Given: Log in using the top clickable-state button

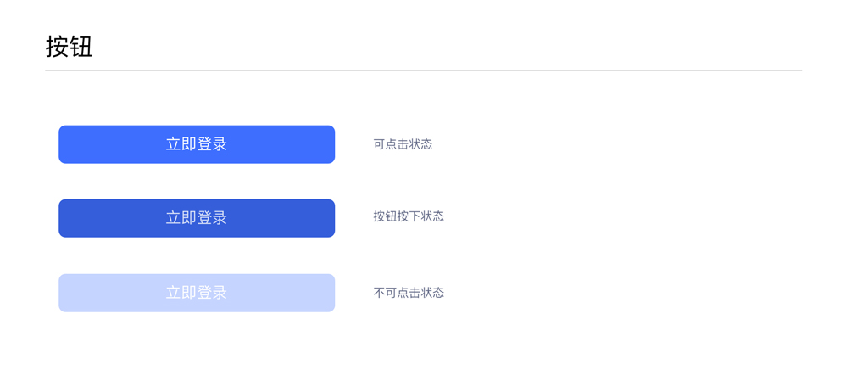Looking at the screenshot, I should click(x=197, y=144).
